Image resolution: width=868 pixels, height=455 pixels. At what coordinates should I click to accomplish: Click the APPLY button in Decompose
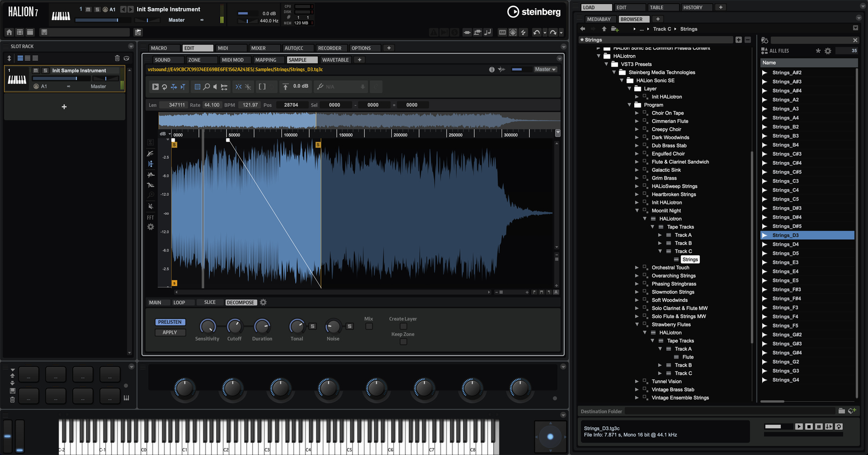coord(170,332)
